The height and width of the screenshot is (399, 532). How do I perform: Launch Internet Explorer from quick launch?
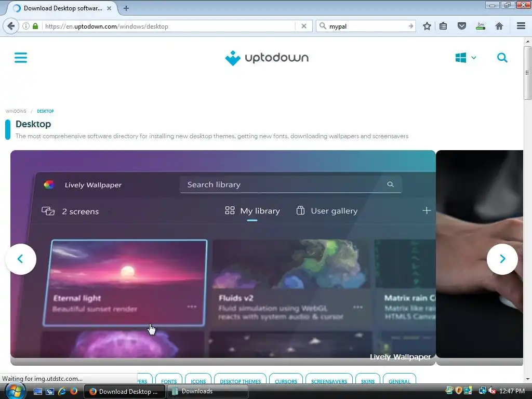[62, 392]
